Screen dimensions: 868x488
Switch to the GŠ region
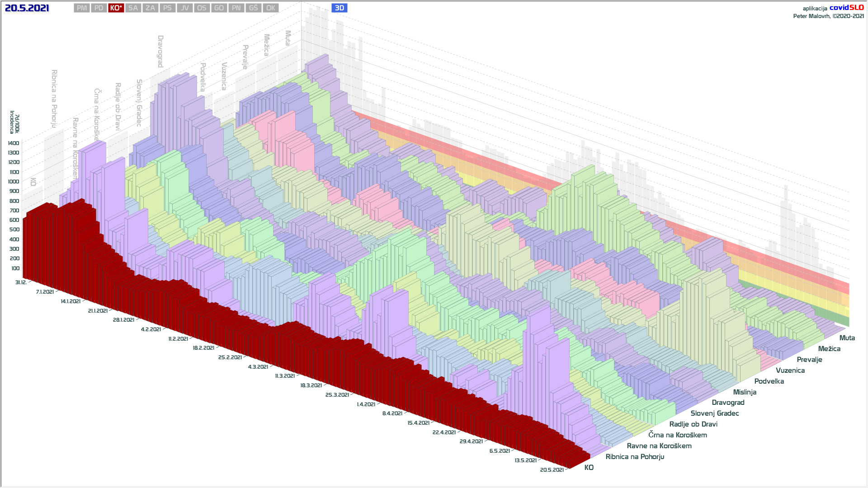coord(253,8)
